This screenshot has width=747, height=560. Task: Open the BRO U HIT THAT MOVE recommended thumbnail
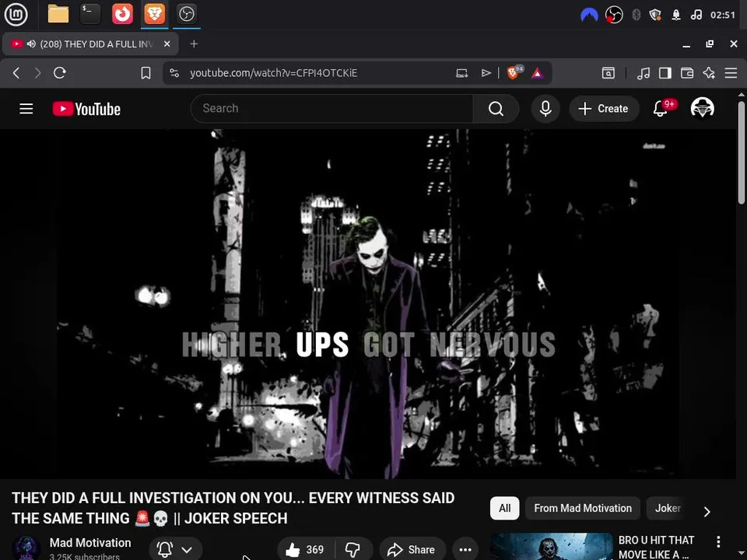tap(551, 547)
